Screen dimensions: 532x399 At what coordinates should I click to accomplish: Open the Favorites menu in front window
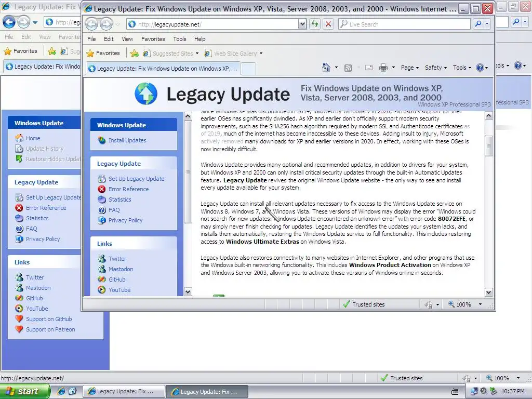click(153, 39)
